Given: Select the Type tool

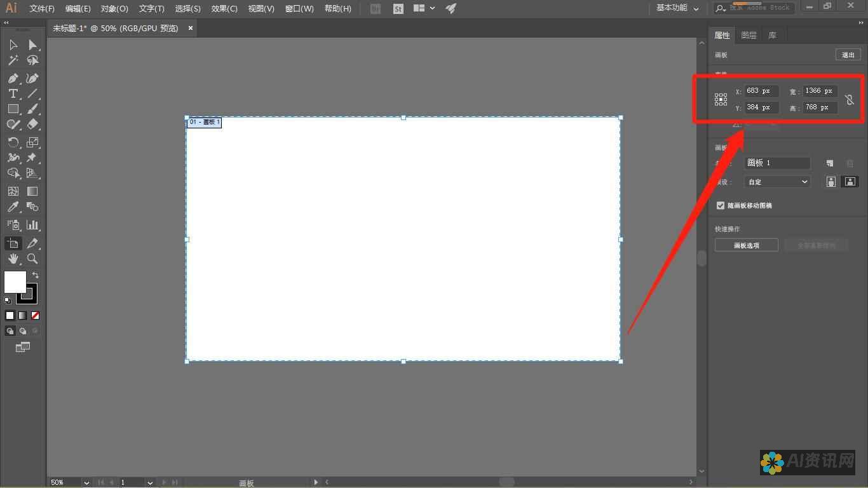Looking at the screenshot, I should click(x=13, y=93).
